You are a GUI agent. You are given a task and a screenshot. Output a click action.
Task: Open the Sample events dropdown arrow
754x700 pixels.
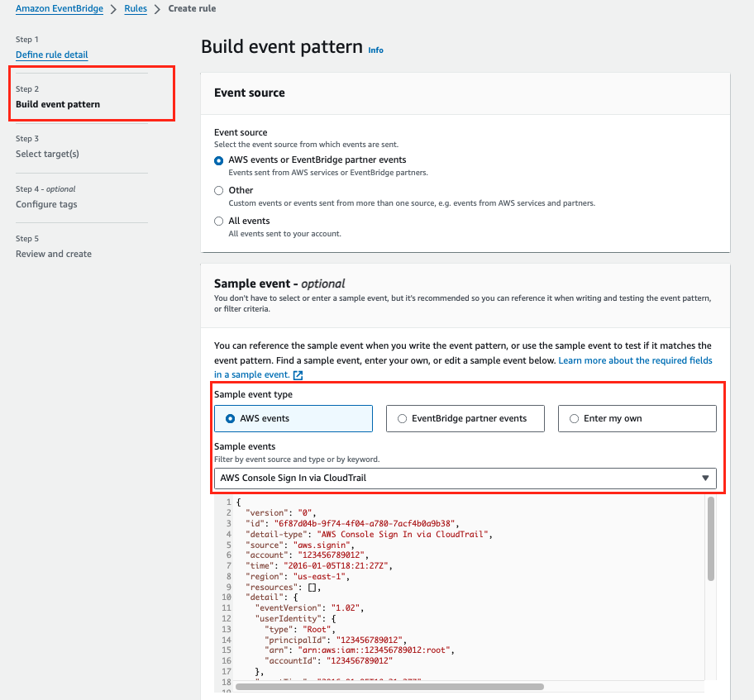pyautogui.click(x=705, y=478)
